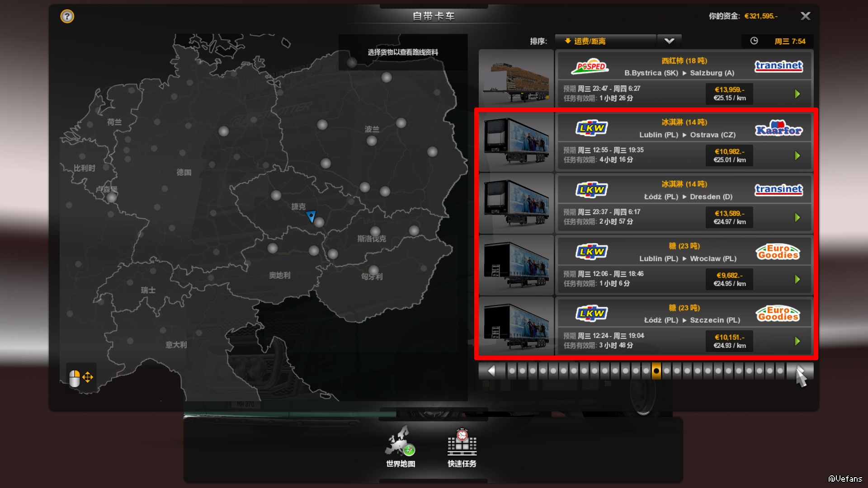
Task: Close the 自带卡车 job window
Action: tap(805, 16)
